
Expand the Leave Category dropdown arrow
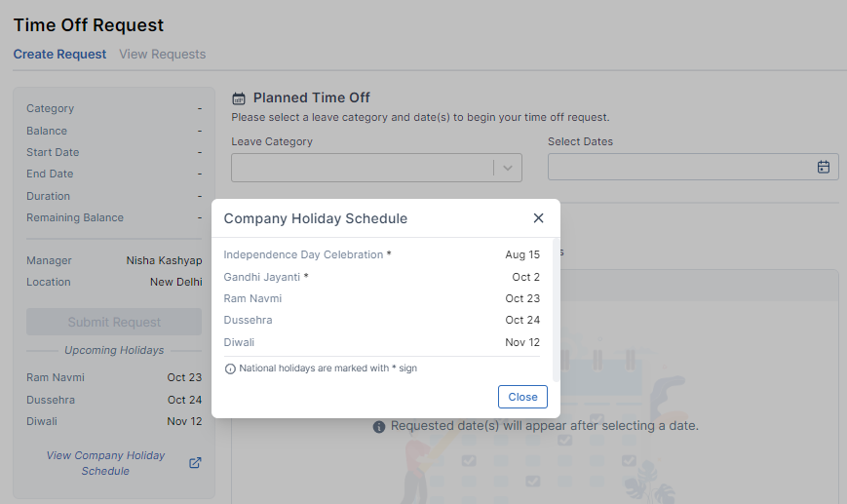[507, 168]
